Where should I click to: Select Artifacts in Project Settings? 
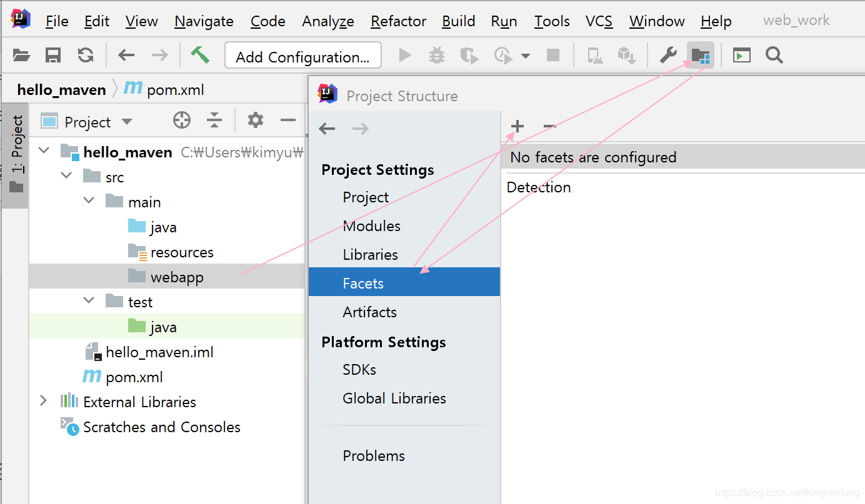[x=404, y=312]
